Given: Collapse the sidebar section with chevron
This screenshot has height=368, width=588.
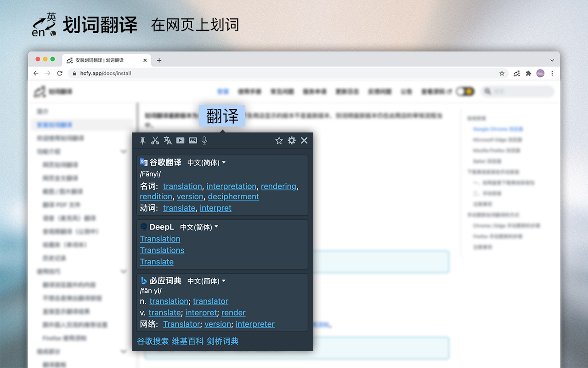Looking at the screenshot, I should (x=123, y=151).
